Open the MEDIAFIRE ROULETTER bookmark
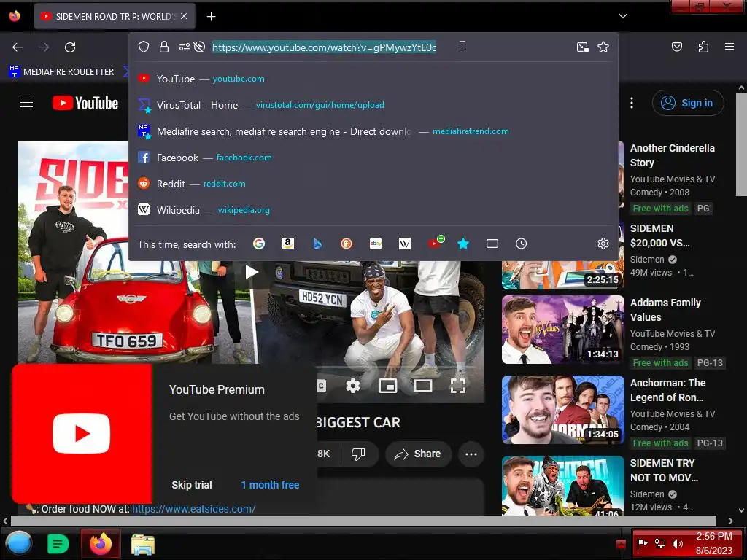The image size is (747, 560). click(x=61, y=71)
